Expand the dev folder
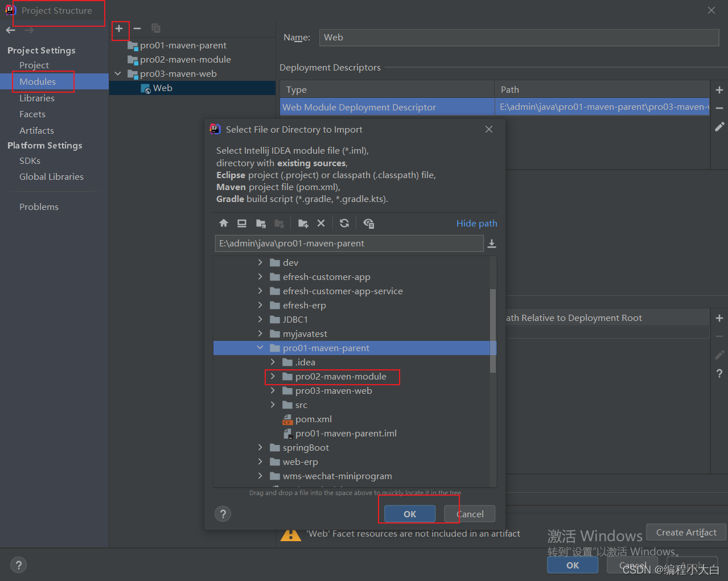Screen dimensions: 728x581 click(260, 262)
